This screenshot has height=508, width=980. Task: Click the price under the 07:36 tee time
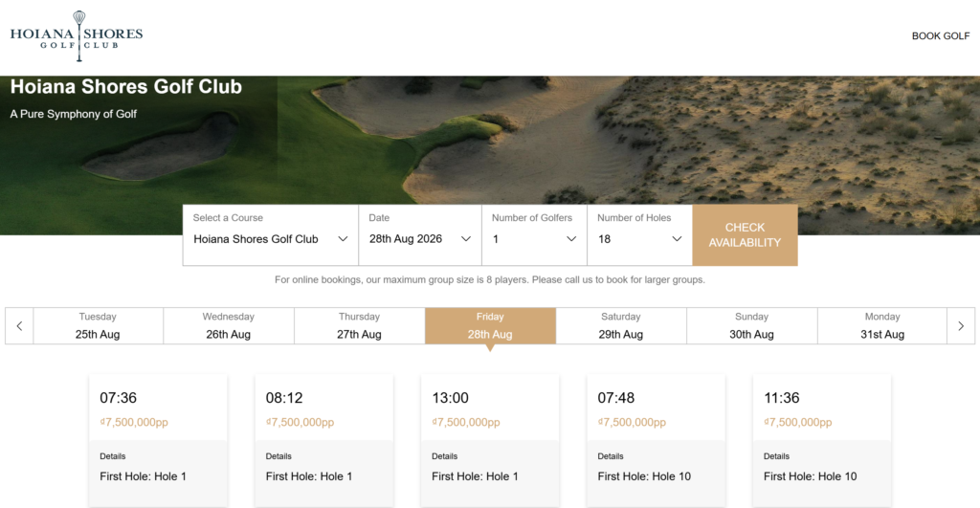[x=134, y=423]
